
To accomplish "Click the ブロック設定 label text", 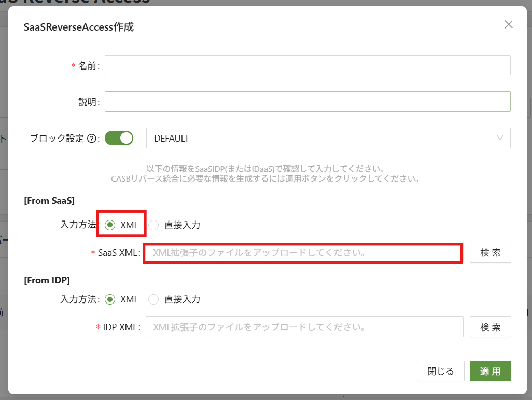I will coord(57,139).
